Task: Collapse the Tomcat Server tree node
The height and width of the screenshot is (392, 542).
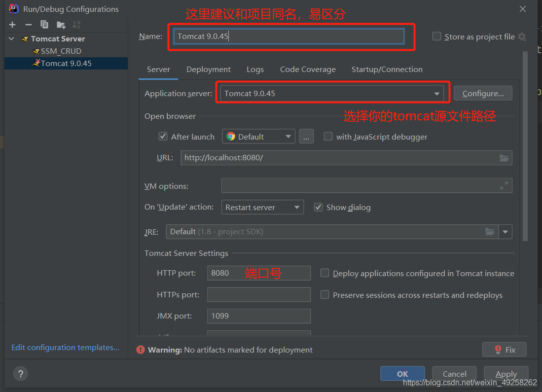Action: 11,39
